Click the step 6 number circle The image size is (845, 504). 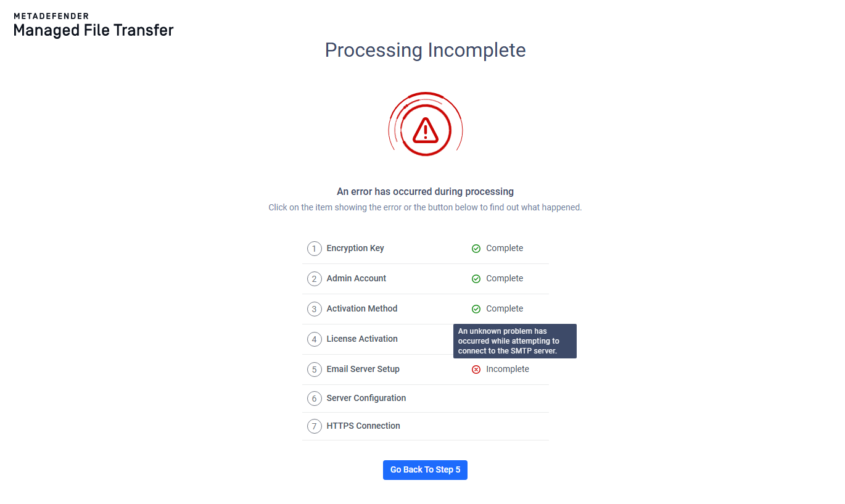[x=315, y=399]
